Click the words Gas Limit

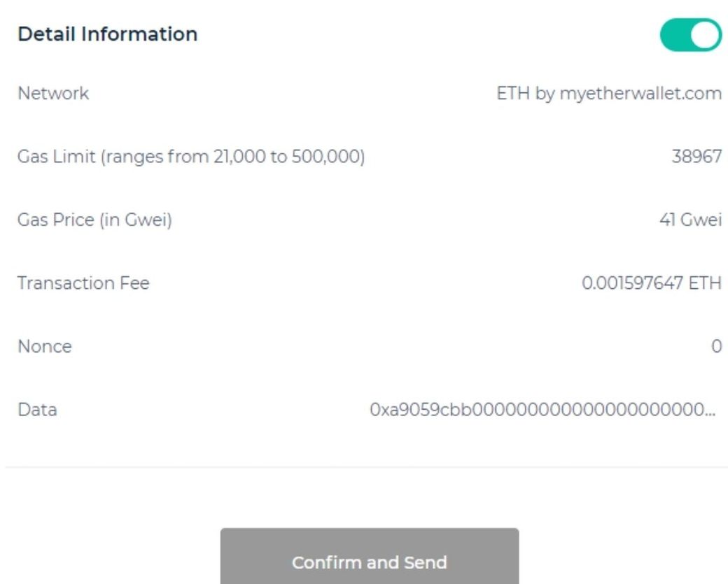click(x=56, y=157)
